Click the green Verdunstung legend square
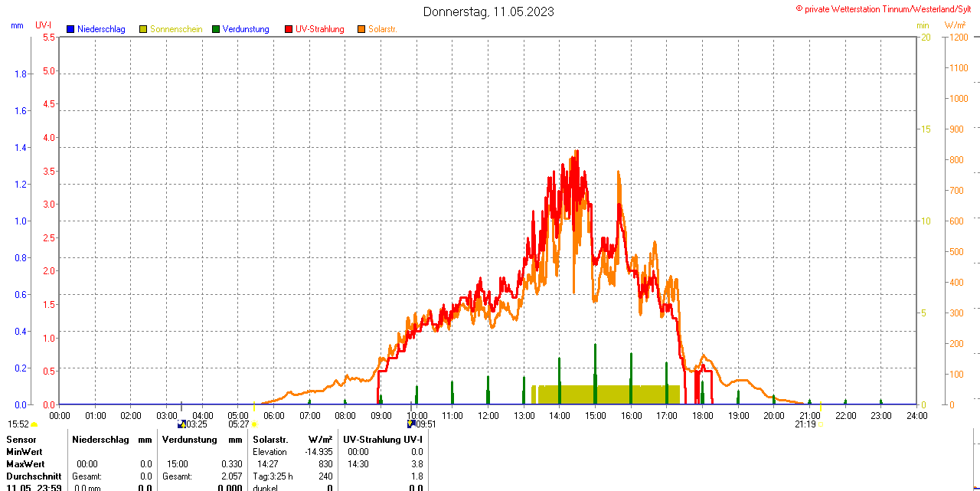This screenshot has width=980, height=491. pyautogui.click(x=216, y=29)
